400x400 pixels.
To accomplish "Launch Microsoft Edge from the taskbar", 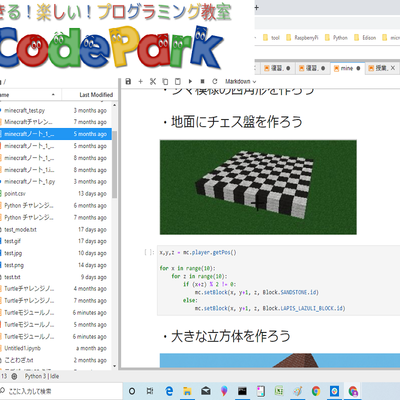I will (169, 391).
